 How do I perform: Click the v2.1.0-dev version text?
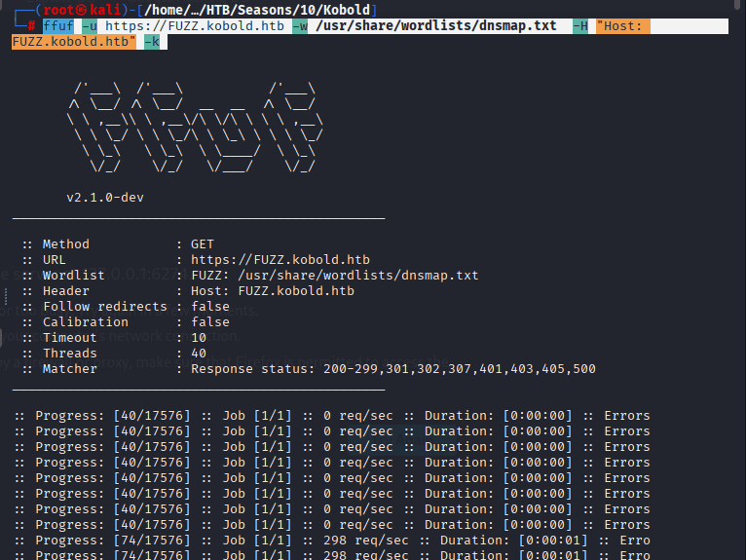point(105,197)
